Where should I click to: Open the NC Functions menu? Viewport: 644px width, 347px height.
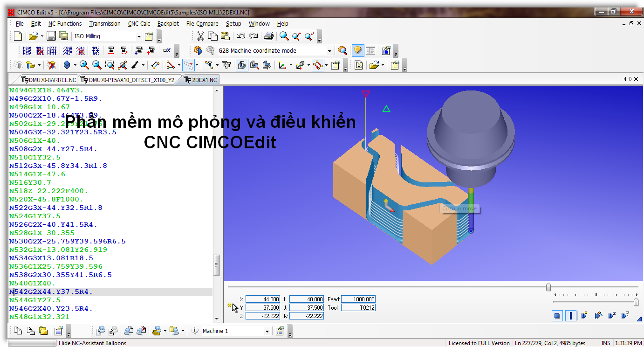tap(65, 23)
